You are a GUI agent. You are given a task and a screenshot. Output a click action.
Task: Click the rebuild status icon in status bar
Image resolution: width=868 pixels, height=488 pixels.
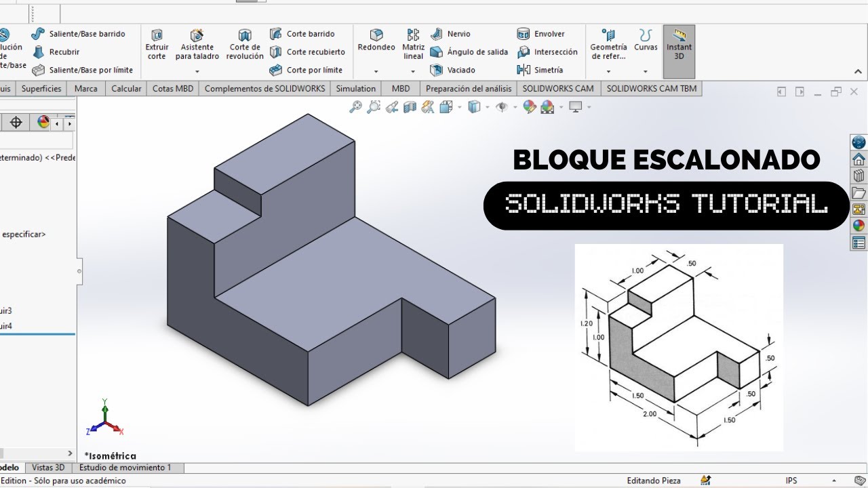(706, 481)
